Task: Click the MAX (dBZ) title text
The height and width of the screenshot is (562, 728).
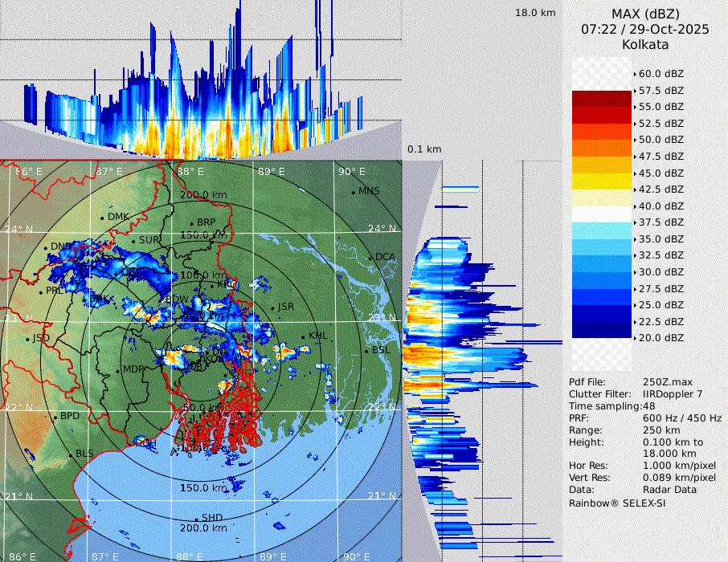Action: tap(644, 14)
